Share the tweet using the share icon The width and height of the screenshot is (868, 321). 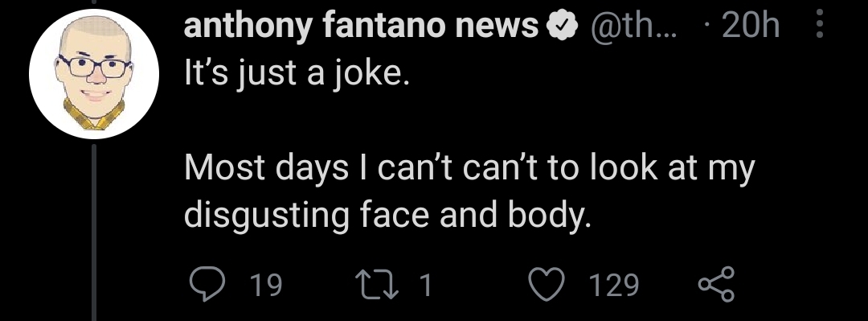[x=716, y=285]
